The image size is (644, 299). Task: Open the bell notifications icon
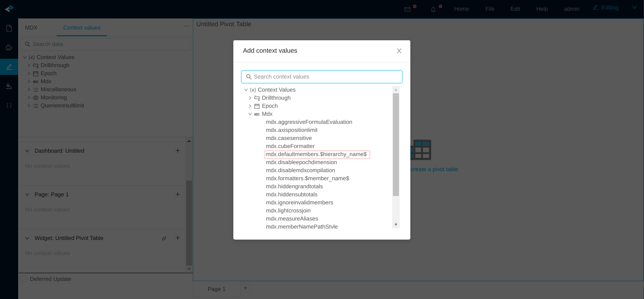[433, 9]
